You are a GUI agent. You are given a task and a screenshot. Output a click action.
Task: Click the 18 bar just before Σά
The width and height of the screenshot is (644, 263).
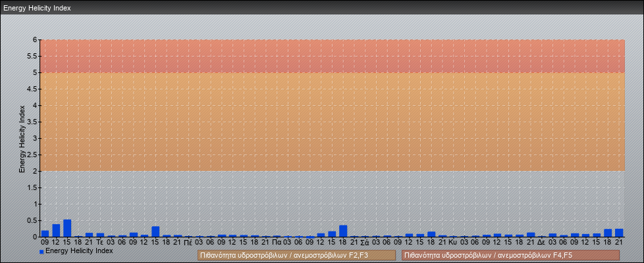click(x=343, y=231)
